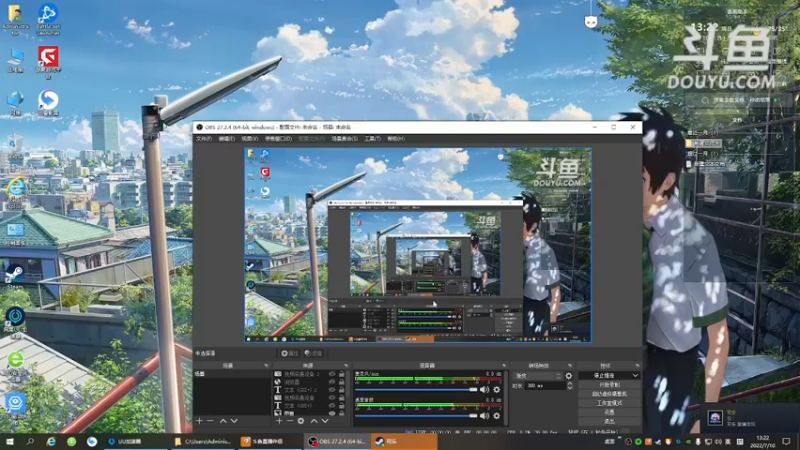Click the Studio Mode button

pyautogui.click(x=609, y=403)
